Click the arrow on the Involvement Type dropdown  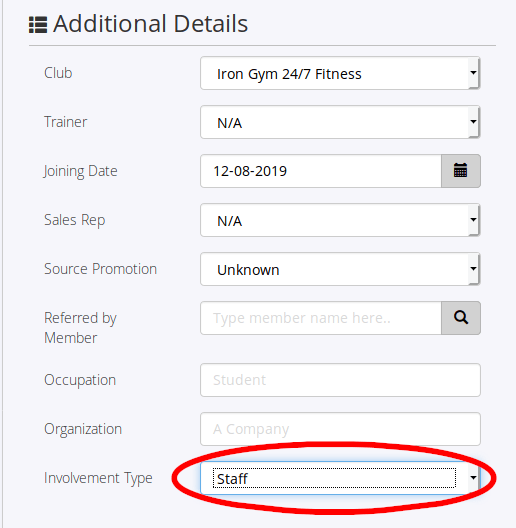click(473, 477)
